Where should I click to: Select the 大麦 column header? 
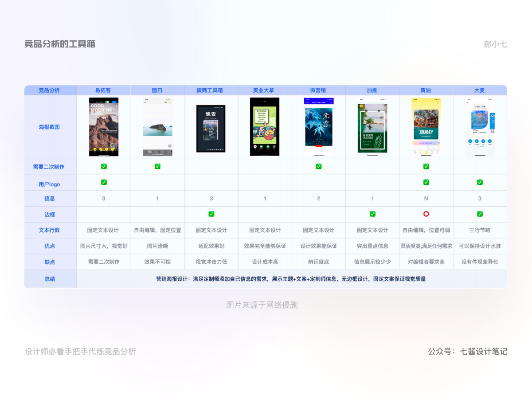(x=480, y=90)
